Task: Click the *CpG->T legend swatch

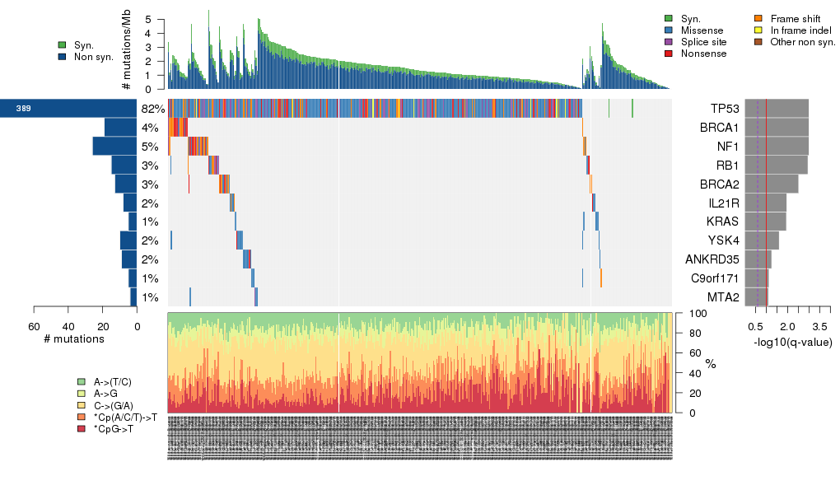Action: [x=81, y=429]
